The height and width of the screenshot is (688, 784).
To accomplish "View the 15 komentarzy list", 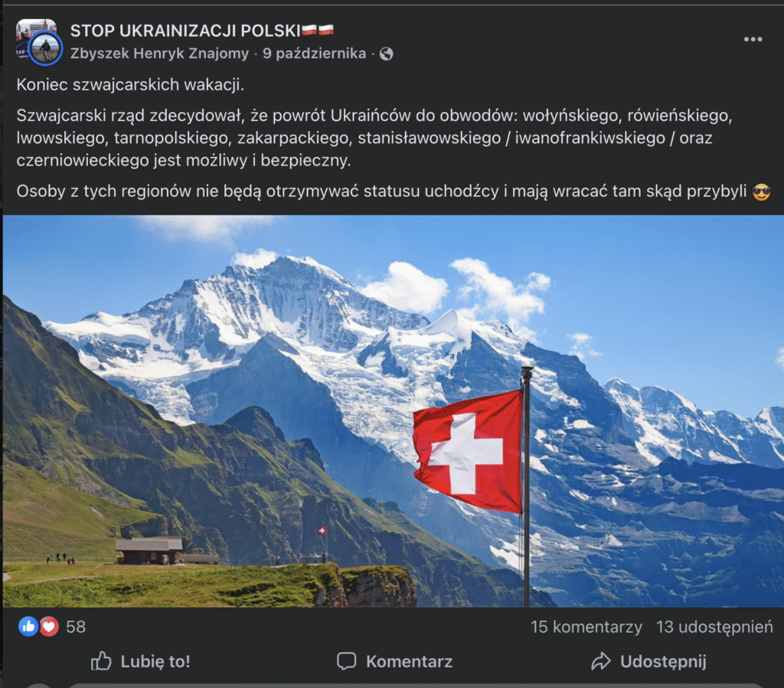I will (x=586, y=627).
